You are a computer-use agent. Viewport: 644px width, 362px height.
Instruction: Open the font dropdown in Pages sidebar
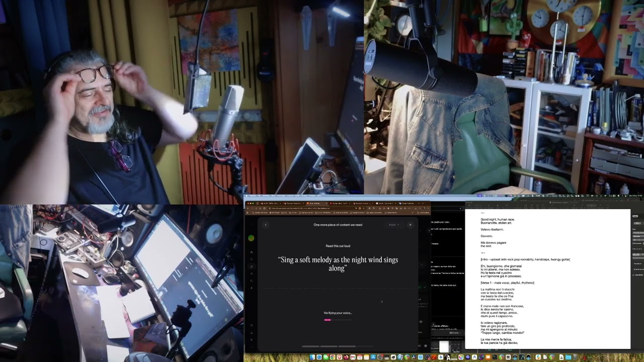coord(638,233)
